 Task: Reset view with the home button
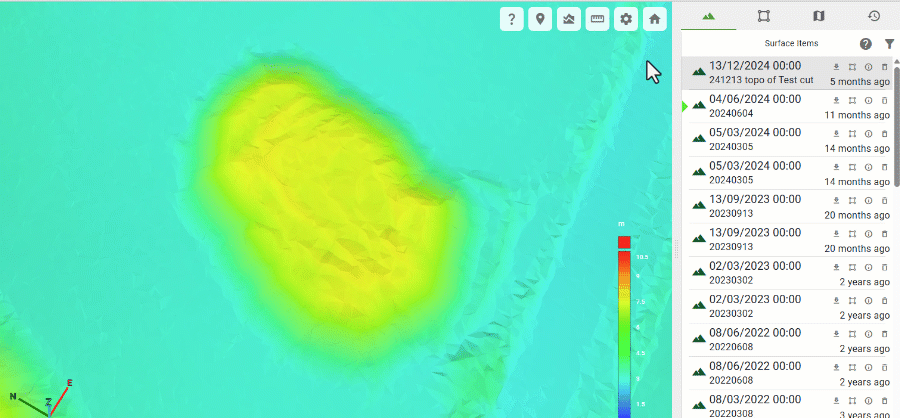(655, 20)
